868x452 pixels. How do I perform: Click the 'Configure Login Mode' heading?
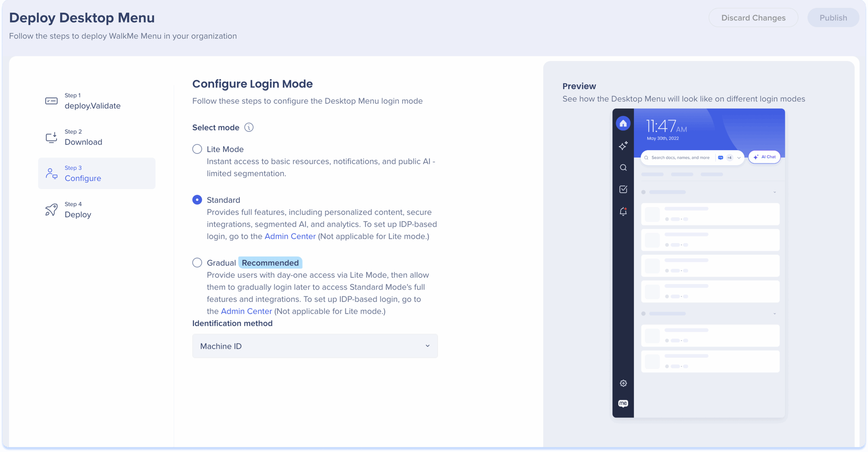tap(252, 84)
